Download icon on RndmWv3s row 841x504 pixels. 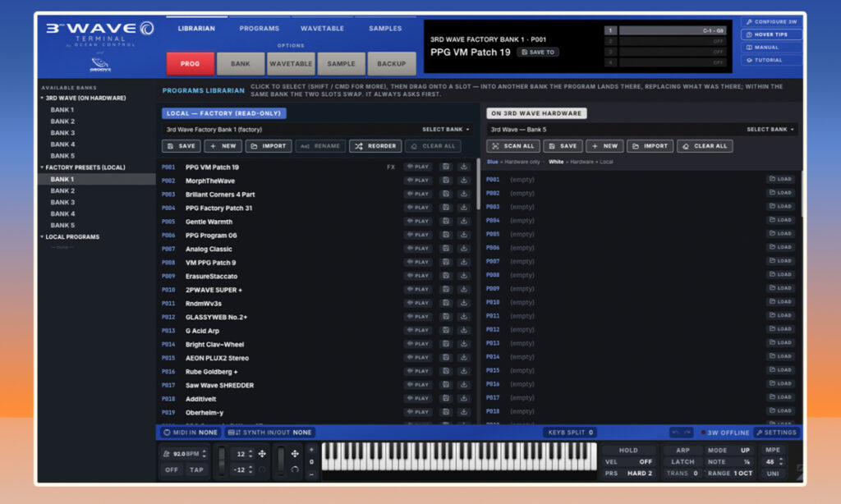tap(464, 303)
